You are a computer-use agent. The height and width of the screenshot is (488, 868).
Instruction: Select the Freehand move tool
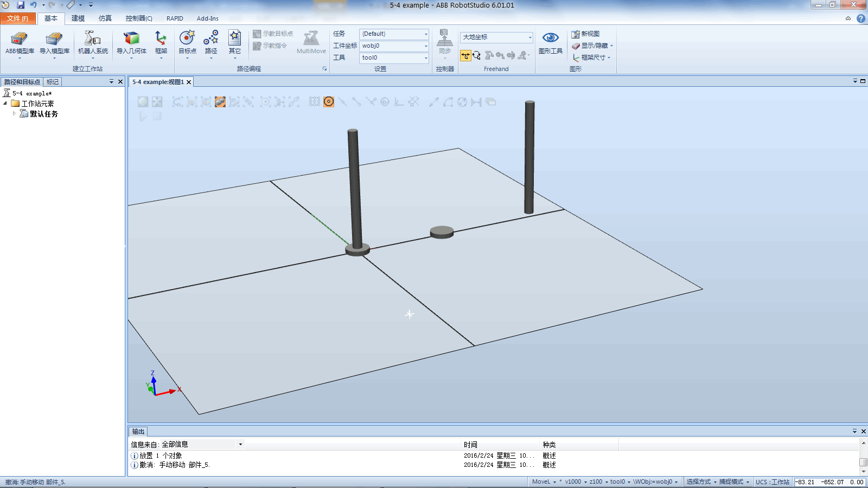point(465,55)
